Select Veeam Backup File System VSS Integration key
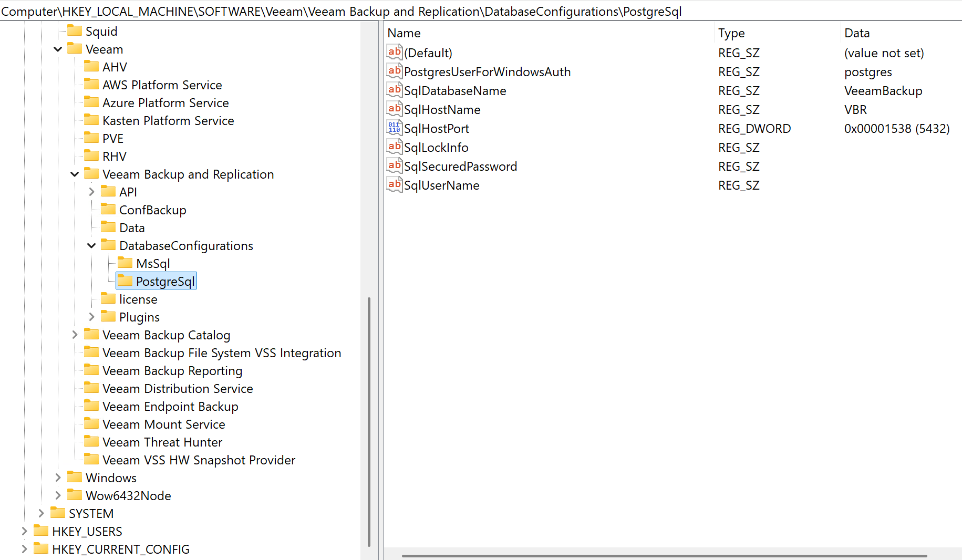The width and height of the screenshot is (962, 560). point(222,352)
